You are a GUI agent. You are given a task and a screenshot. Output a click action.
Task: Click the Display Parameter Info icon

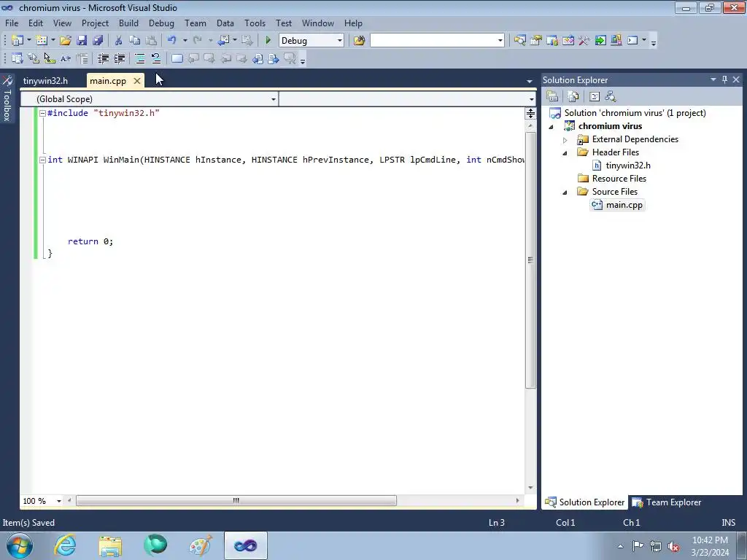(34, 58)
